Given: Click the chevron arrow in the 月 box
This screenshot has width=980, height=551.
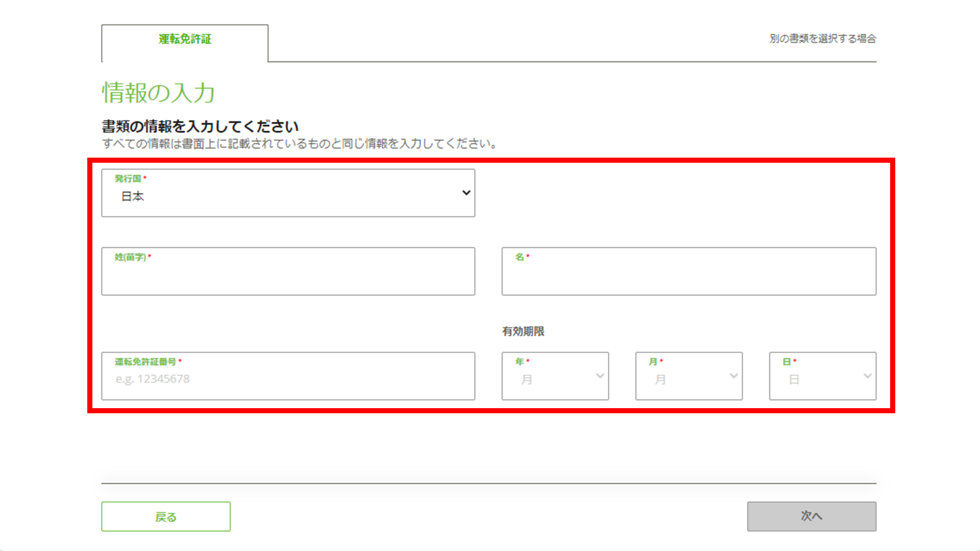Looking at the screenshot, I should pyautogui.click(x=734, y=376).
